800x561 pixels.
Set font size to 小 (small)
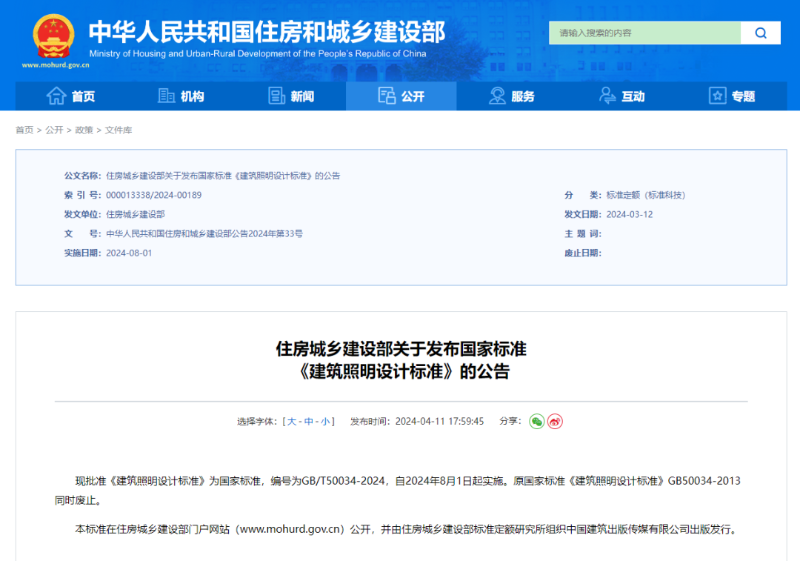[x=326, y=422]
